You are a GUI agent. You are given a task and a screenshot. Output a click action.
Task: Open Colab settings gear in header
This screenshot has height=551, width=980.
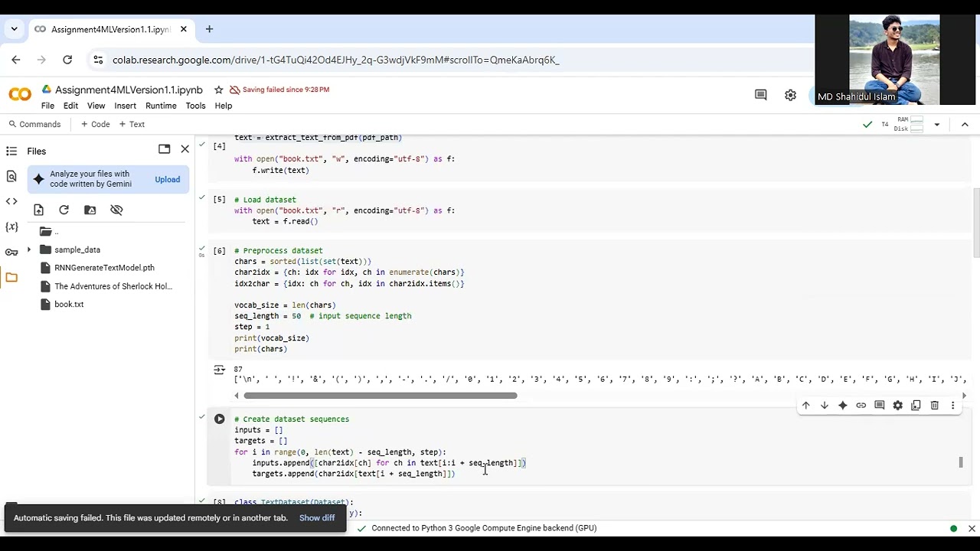790,95
